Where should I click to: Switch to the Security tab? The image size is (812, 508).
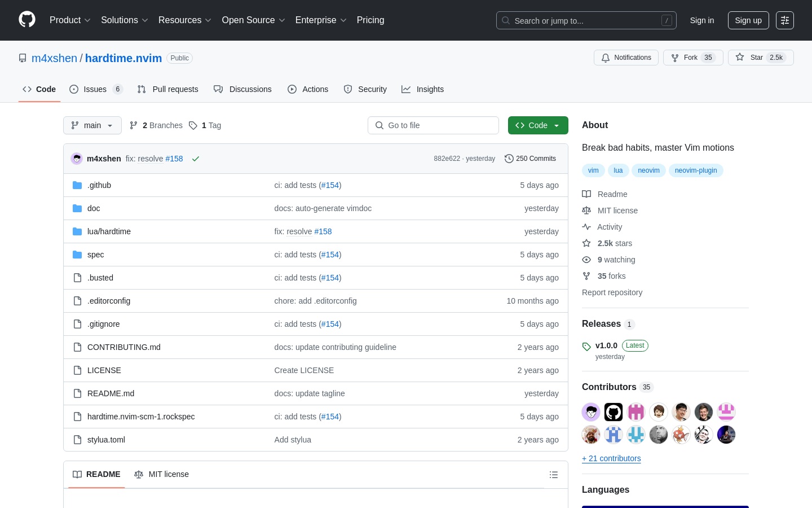coord(365,89)
